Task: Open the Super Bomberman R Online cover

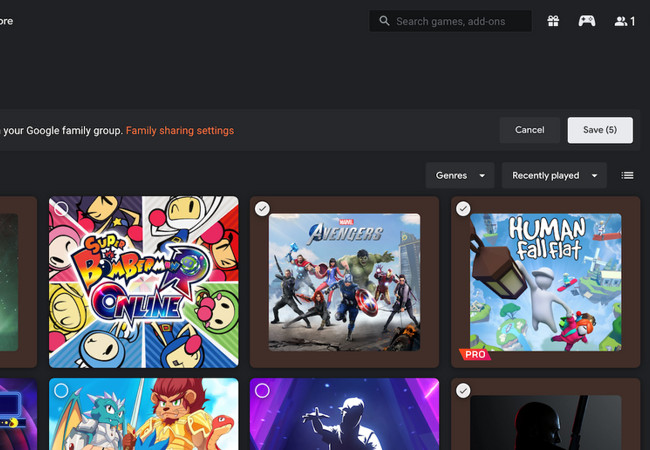Action: (x=143, y=282)
